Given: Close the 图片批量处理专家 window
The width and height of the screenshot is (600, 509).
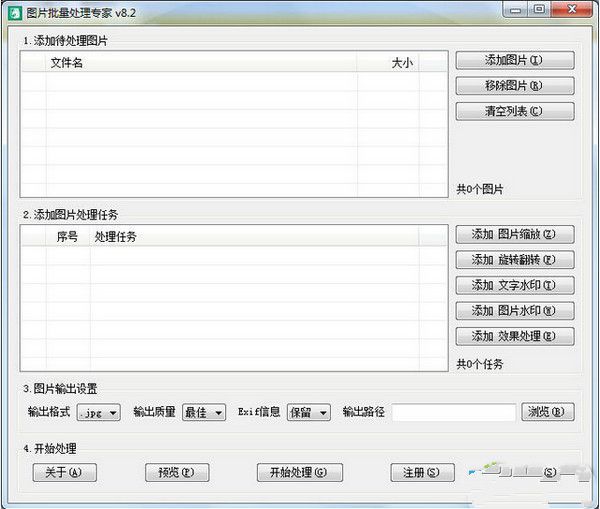Looking at the screenshot, I should pos(572,10).
